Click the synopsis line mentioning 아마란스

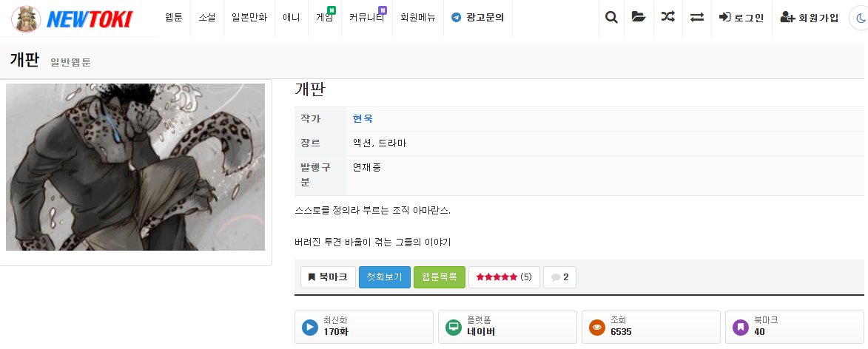[373, 211]
